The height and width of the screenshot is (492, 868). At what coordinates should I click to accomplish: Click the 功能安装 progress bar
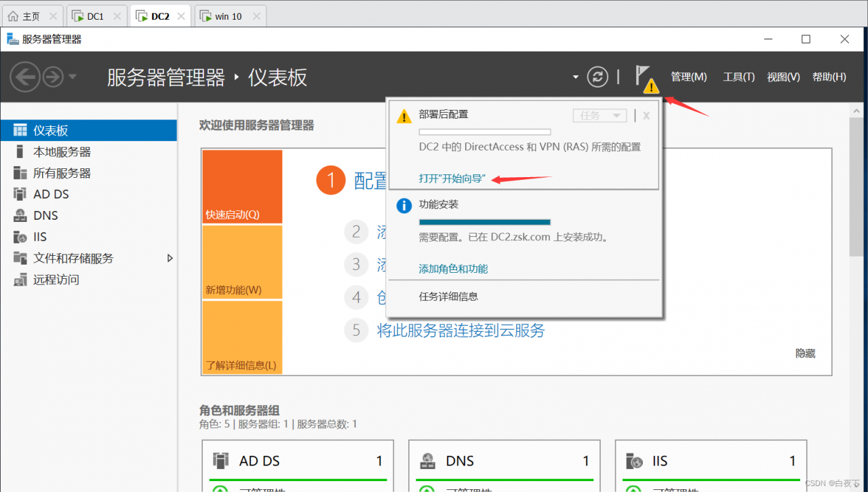click(x=485, y=222)
